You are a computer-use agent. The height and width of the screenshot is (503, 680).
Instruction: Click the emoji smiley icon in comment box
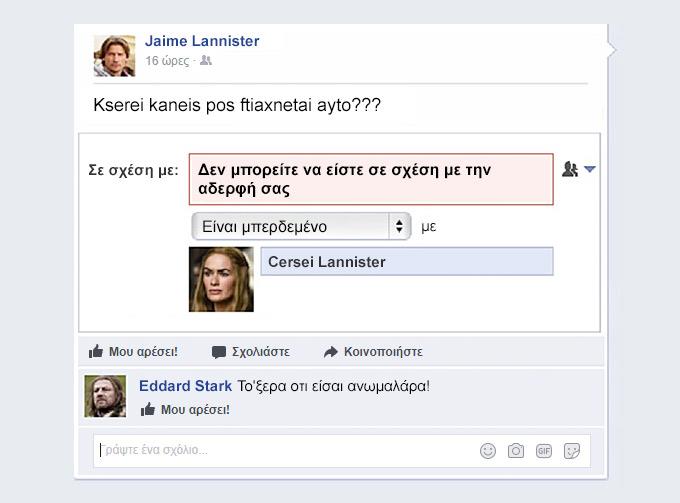coord(488,451)
